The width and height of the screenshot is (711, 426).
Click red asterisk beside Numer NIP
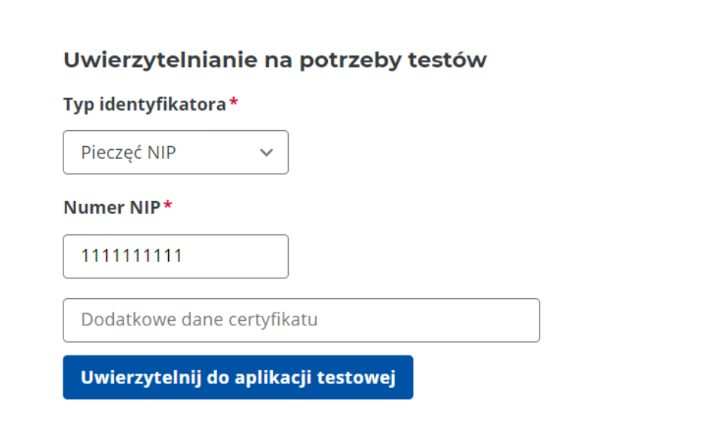coord(168,205)
